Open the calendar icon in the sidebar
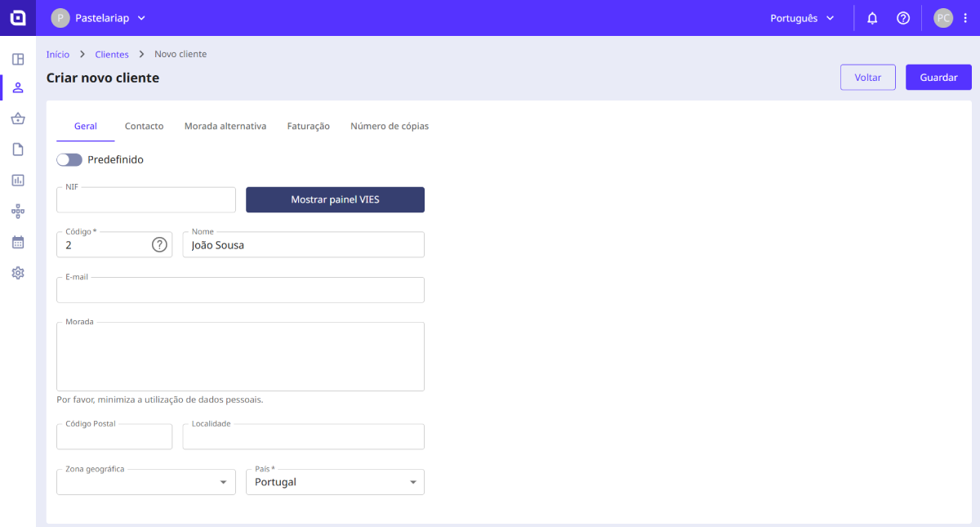The width and height of the screenshot is (980, 527). [x=17, y=242]
